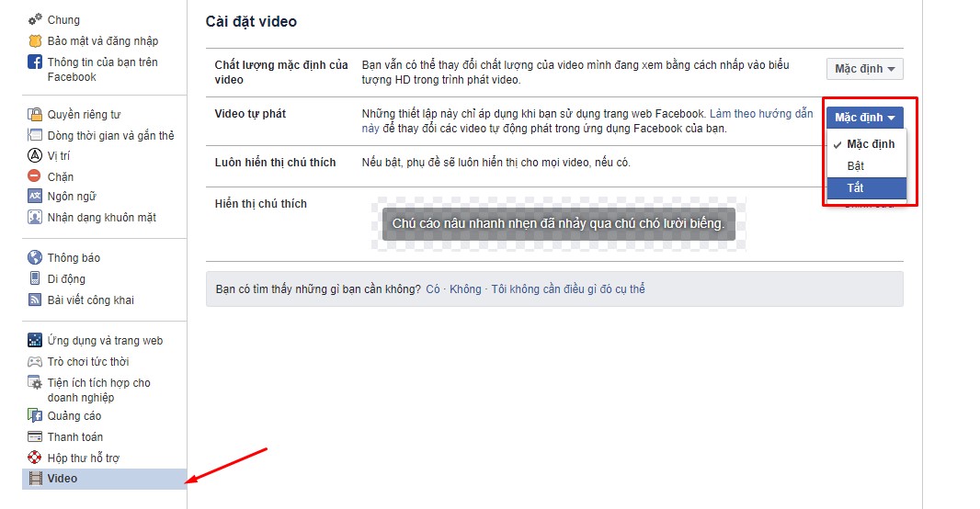980x509 pixels.
Task: Choose Tắt to disable video autoplay
Action: [866, 188]
